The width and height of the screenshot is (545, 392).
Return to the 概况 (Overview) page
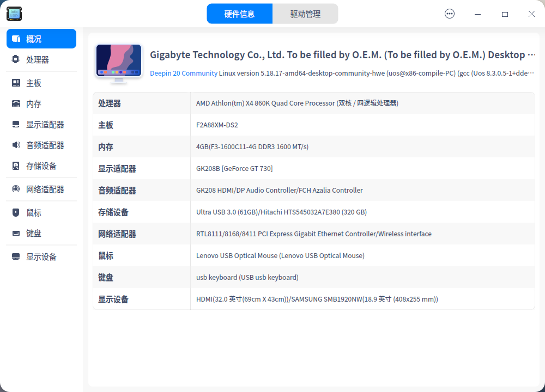pyautogui.click(x=33, y=39)
